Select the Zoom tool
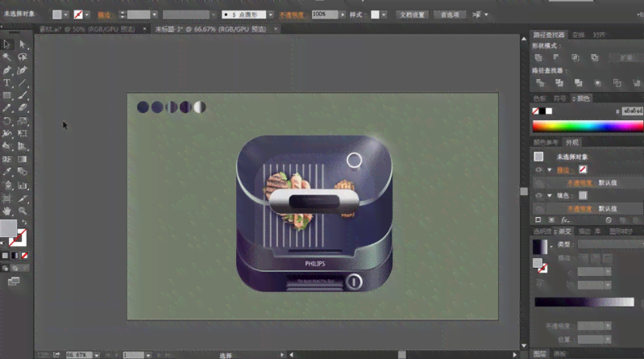Viewport: 644px width, 359px height. [x=23, y=211]
